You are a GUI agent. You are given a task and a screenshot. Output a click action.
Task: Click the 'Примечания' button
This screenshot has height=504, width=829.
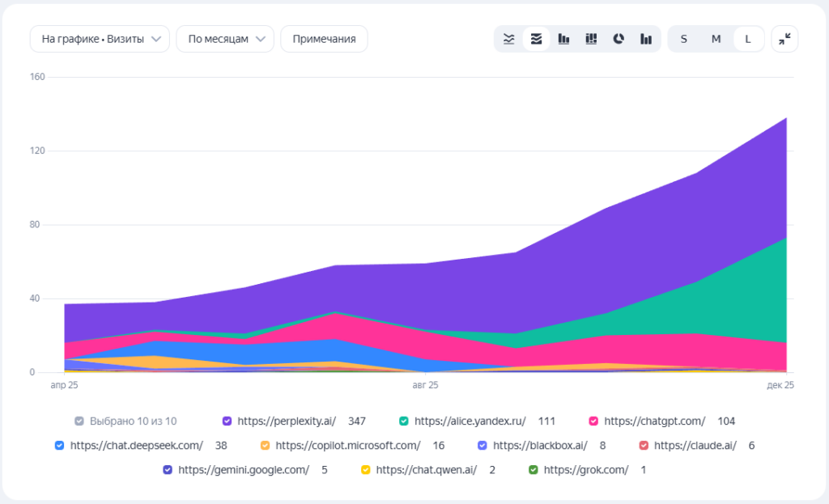[x=324, y=39]
